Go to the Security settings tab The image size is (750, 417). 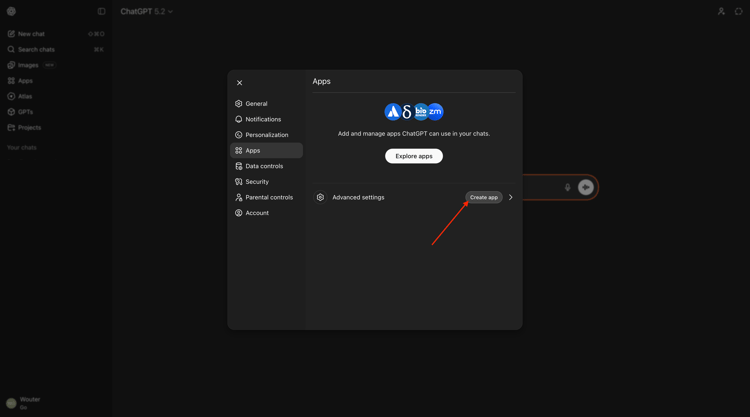click(x=266, y=182)
